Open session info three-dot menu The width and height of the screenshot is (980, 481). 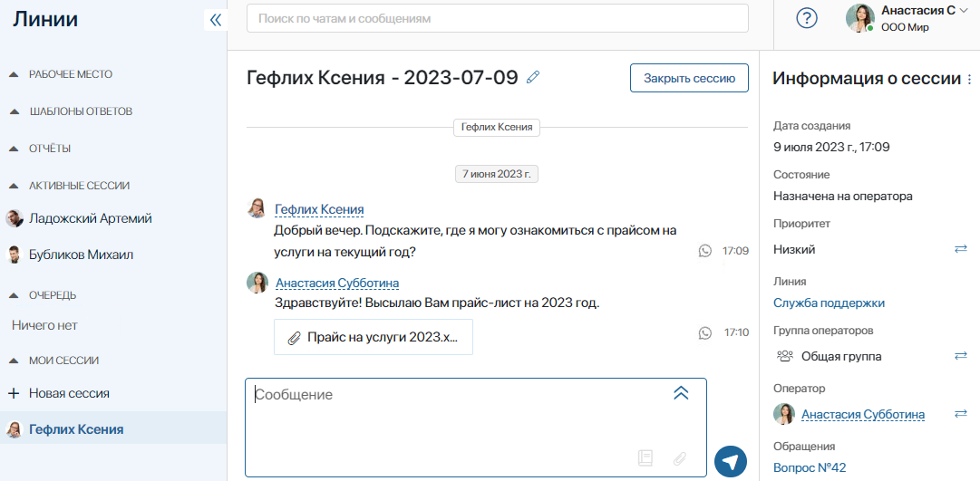click(x=969, y=80)
